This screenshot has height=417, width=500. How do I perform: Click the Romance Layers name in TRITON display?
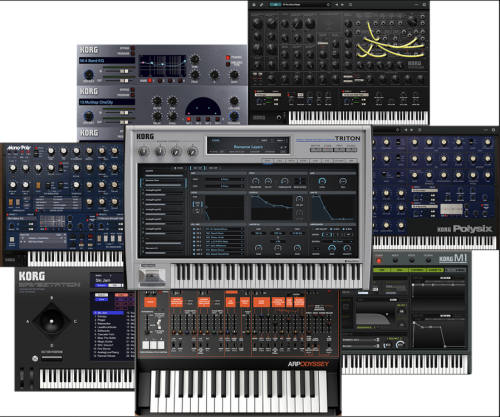(x=248, y=147)
